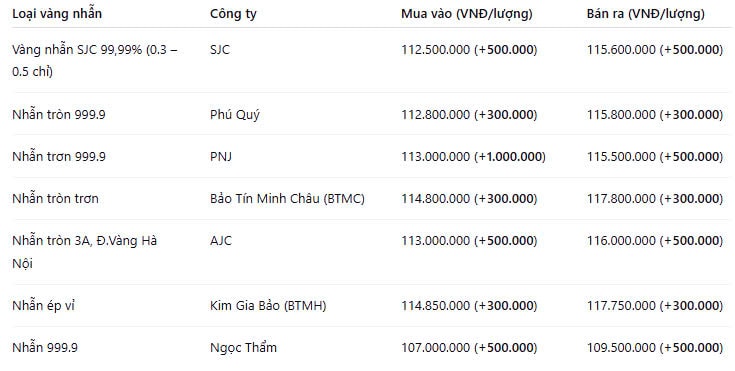Click the 'Loại vàng nhẫn' column header

57,14
